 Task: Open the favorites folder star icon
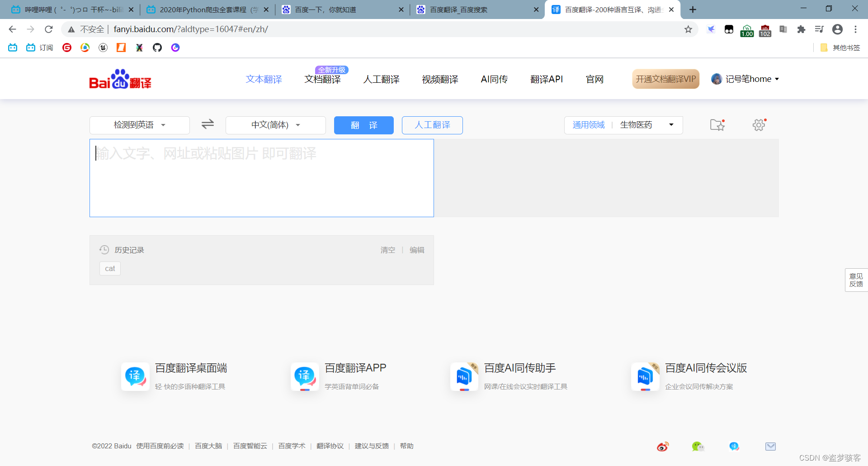(x=717, y=125)
